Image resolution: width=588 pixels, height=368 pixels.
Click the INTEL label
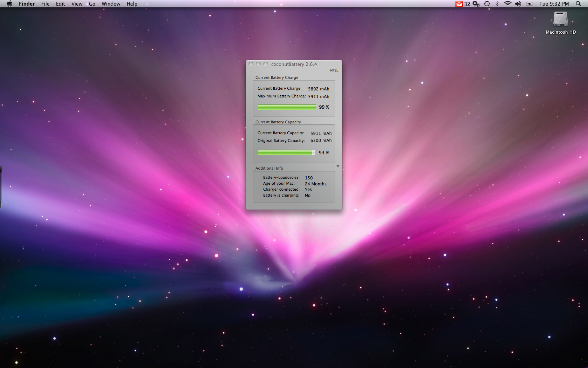334,70
